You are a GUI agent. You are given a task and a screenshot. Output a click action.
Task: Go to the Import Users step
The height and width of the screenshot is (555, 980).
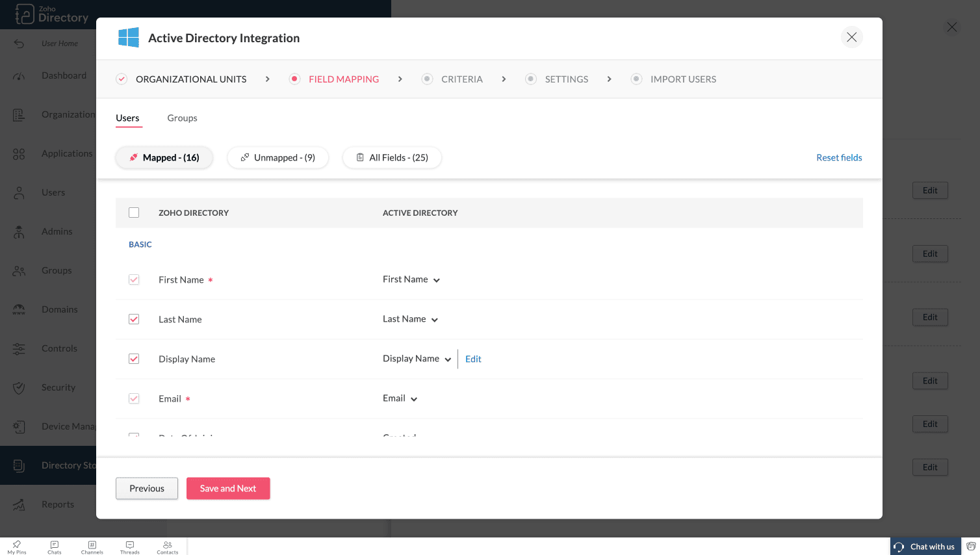[x=674, y=79]
